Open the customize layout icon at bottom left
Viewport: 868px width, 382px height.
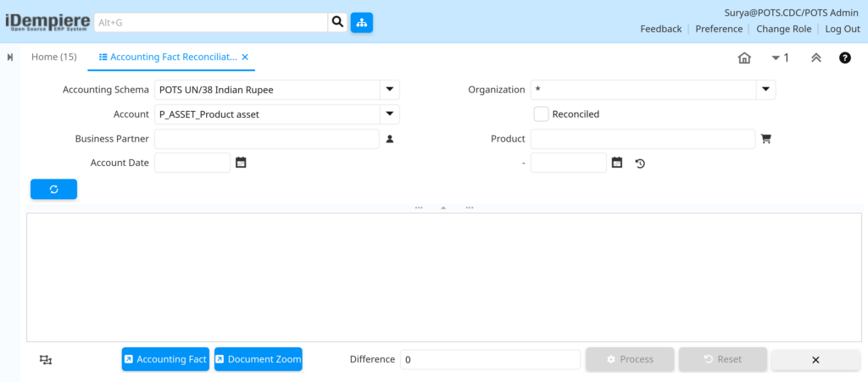[x=46, y=360]
